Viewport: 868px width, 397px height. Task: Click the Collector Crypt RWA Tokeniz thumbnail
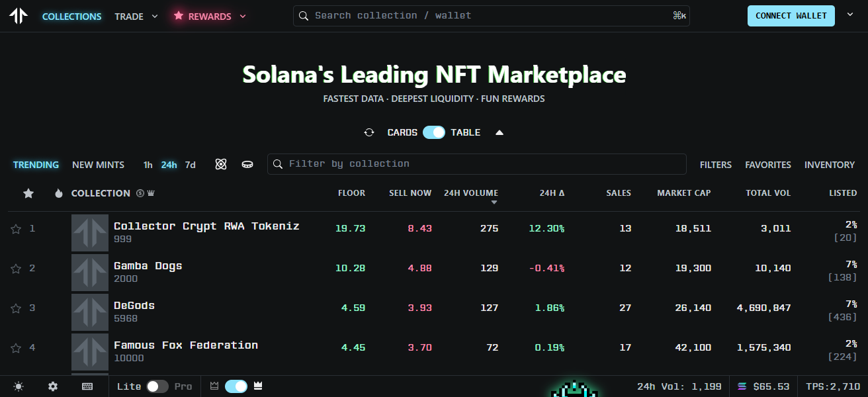pos(89,233)
